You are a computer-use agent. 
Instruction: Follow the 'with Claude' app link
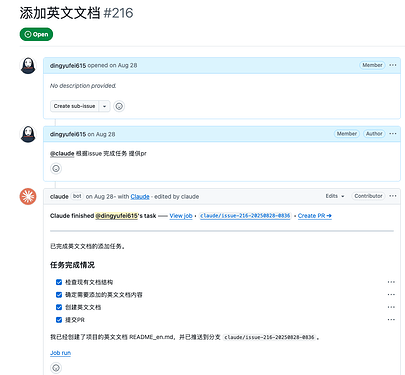(140, 197)
